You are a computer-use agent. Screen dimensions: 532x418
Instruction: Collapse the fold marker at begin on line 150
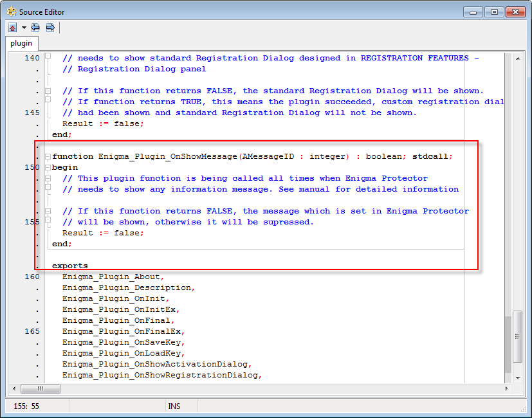pos(48,167)
